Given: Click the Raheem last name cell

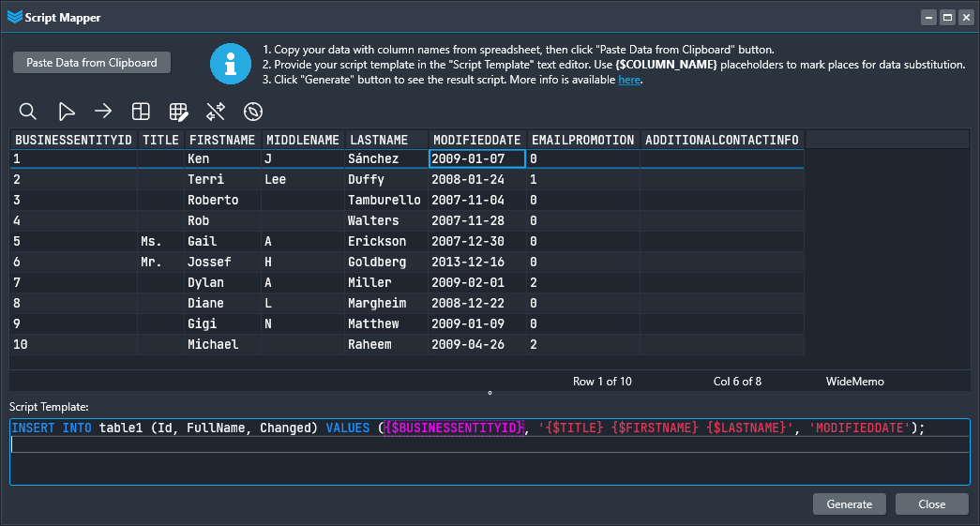Looking at the screenshot, I should (x=385, y=344).
